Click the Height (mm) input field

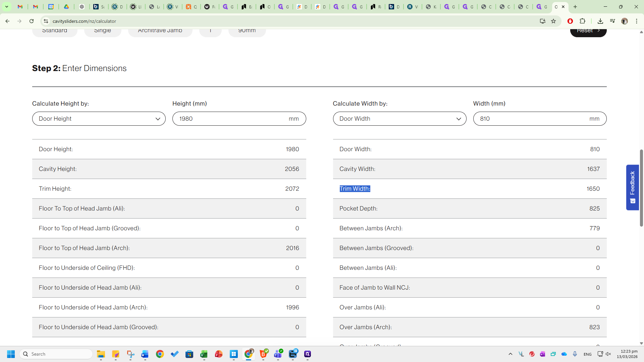pos(231,119)
